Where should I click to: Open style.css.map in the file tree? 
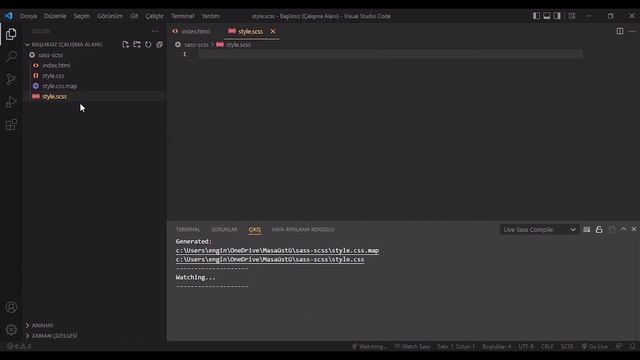pos(60,86)
